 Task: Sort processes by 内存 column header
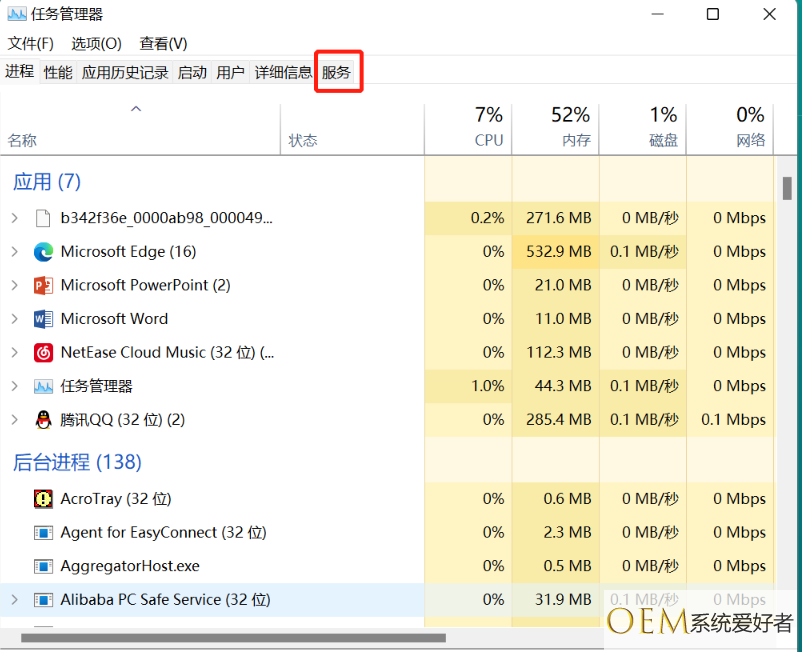pos(571,128)
